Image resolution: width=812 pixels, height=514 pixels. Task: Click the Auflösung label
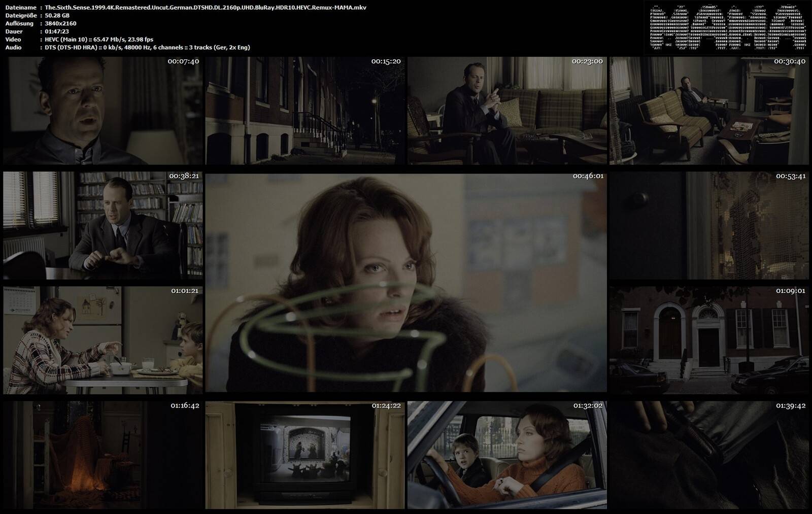(19, 24)
